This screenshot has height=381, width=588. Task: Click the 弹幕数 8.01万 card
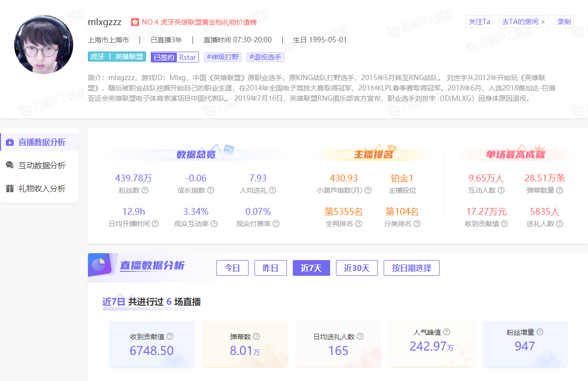click(x=245, y=344)
